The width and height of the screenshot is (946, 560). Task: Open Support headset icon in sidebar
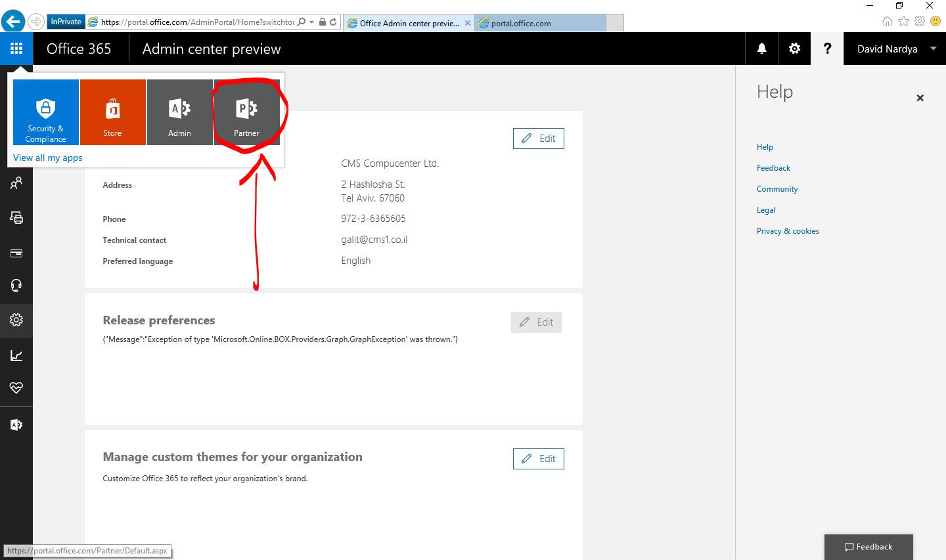16,286
